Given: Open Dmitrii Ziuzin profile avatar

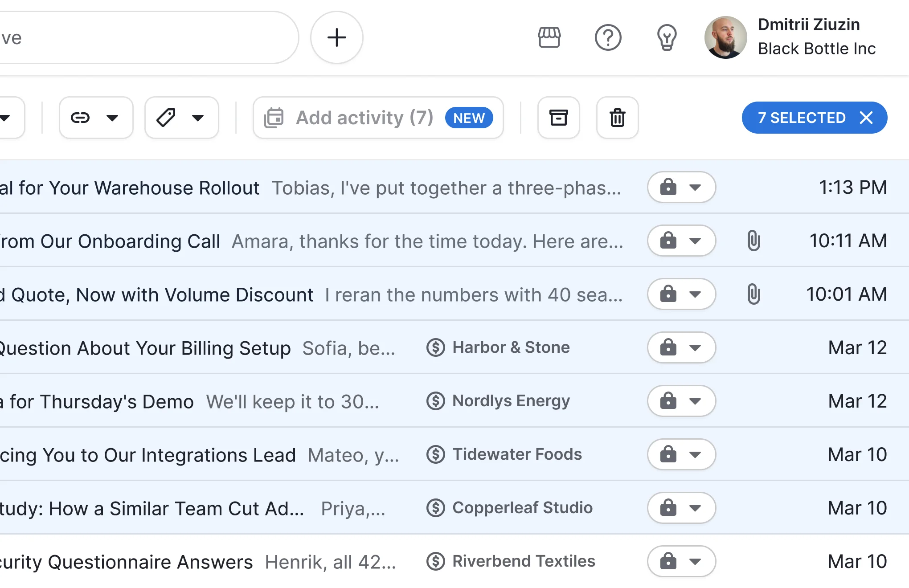Looking at the screenshot, I should click(x=725, y=37).
